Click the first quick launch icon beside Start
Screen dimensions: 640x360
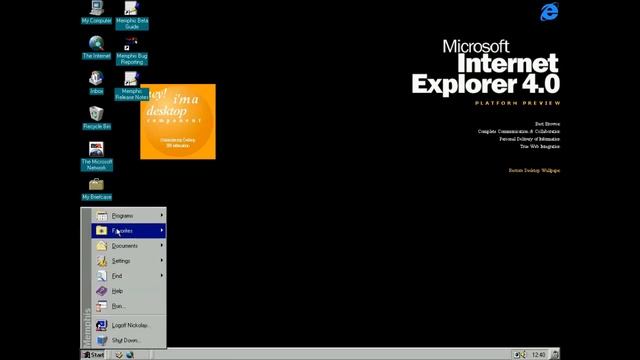pyautogui.click(x=119, y=355)
